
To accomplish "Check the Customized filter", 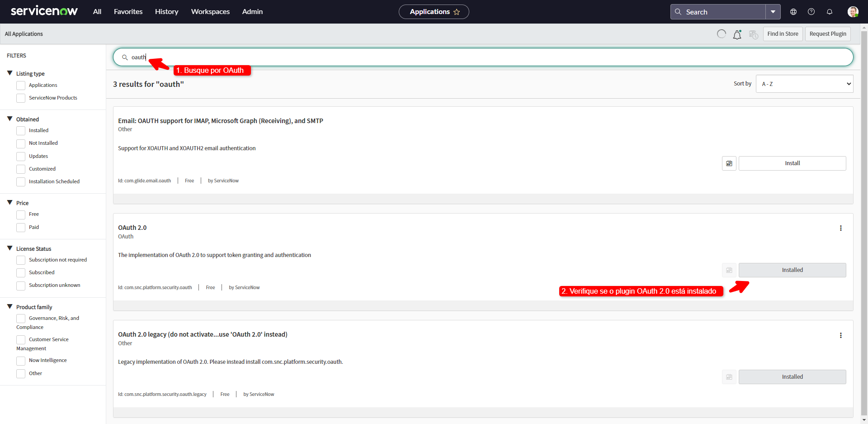I will pos(21,169).
